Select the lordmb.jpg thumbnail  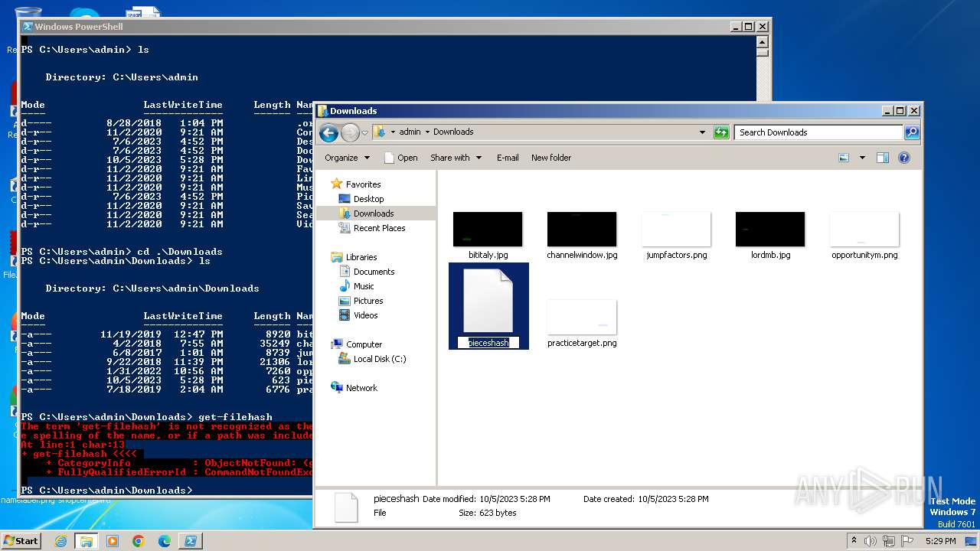(x=770, y=230)
